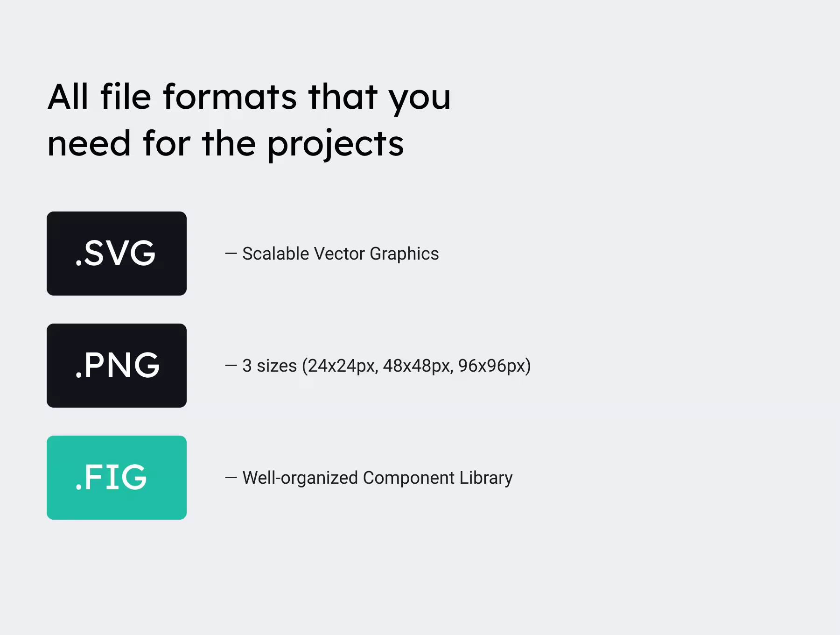This screenshot has height=635, width=840.
Task: Click the dash before Scalable Vector Graphics
Action: pyautogui.click(x=231, y=254)
